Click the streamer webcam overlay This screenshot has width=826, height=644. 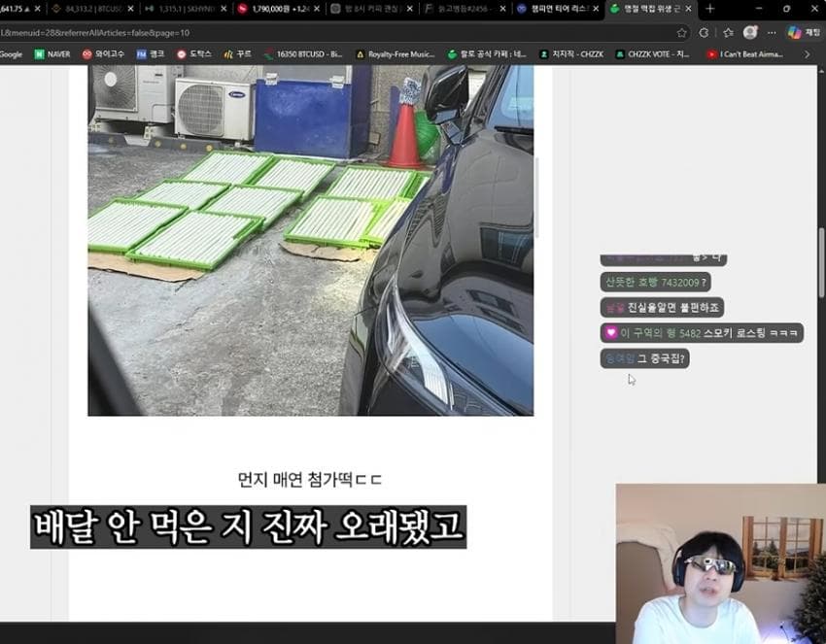pyautogui.click(x=721, y=563)
